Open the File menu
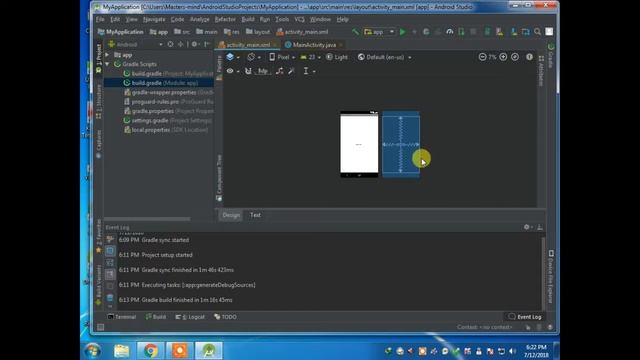The height and width of the screenshot is (360, 640). 100,19
